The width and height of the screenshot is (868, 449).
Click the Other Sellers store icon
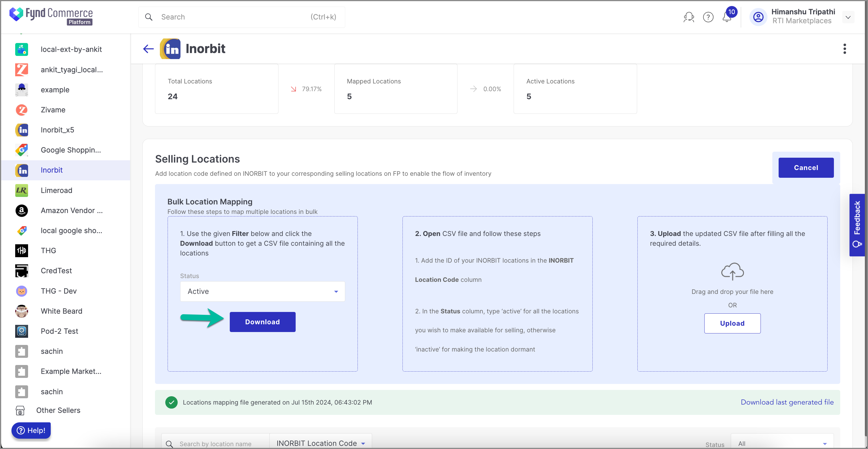[20, 411]
